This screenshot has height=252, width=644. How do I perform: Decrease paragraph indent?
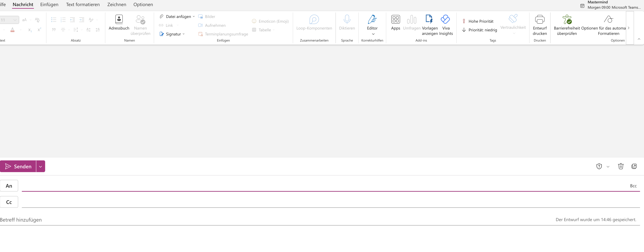click(x=72, y=20)
